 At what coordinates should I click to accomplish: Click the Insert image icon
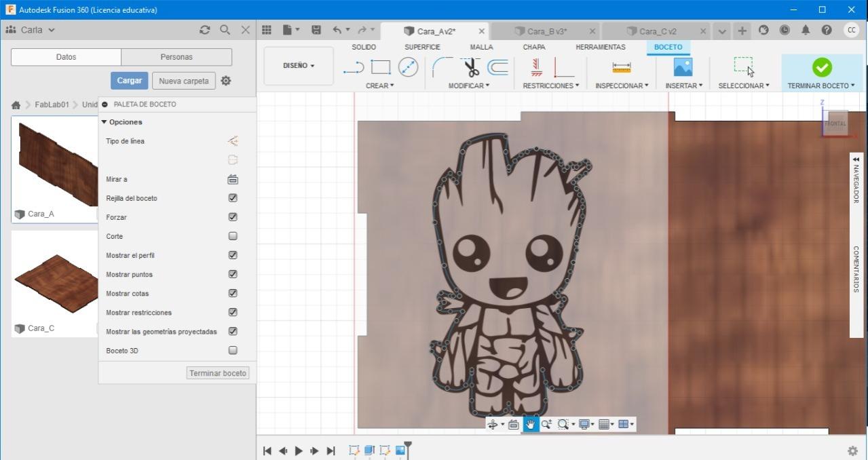point(683,67)
